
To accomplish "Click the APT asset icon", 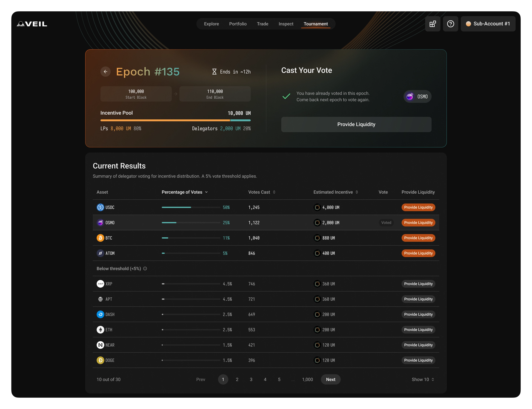I will tap(100, 299).
